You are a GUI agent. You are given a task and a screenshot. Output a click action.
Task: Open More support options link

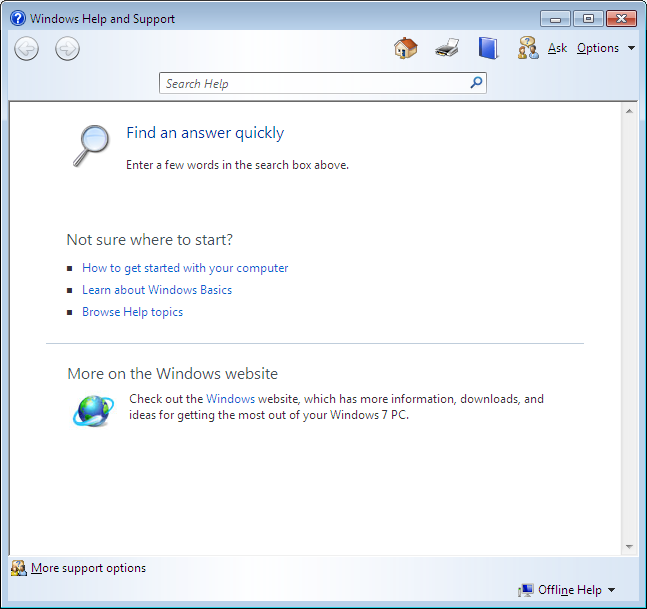click(88, 568)
